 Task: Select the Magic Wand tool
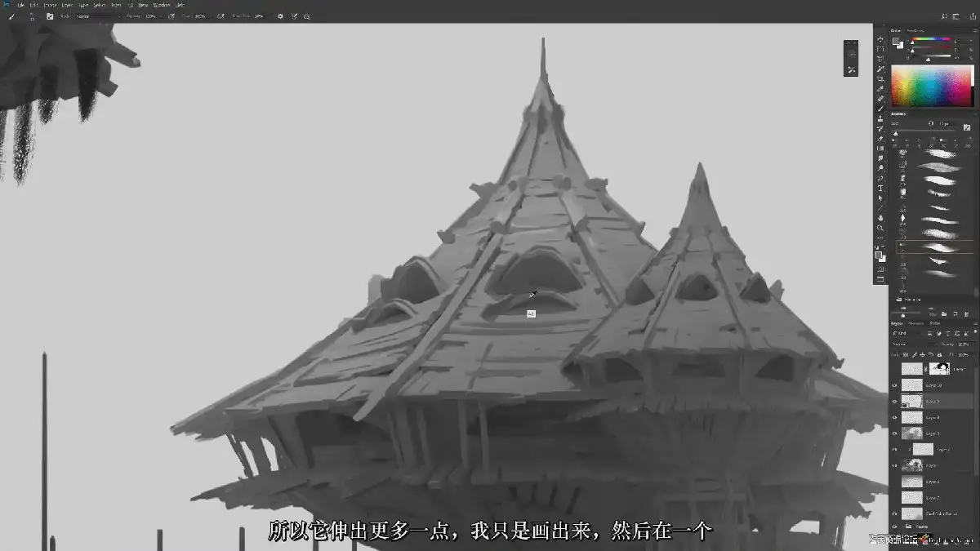pyautogui.click(x=880, y=69)
